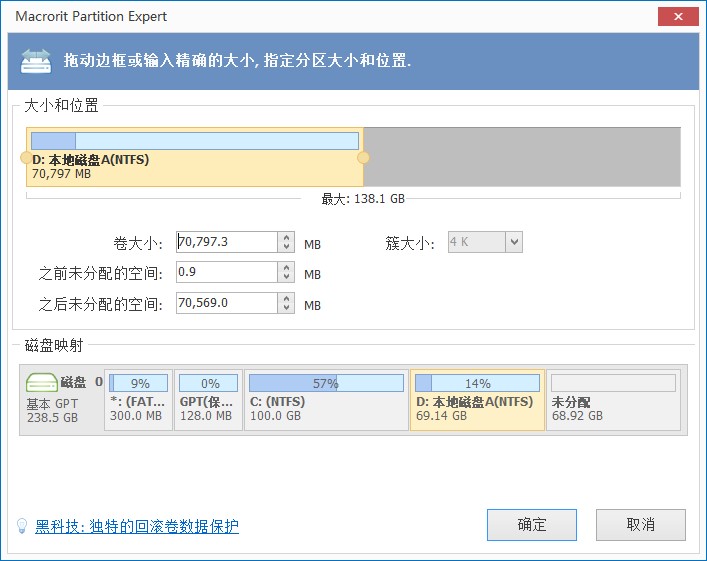Click the 之后未分配的空间 input field

click(x=226, y=304)
